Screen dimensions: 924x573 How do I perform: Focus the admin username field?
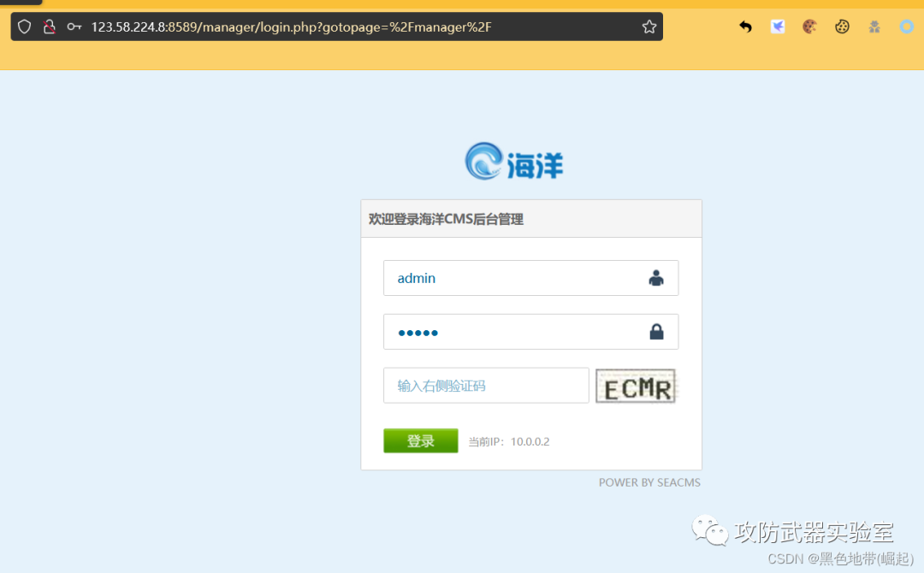pyautogui.click(x=531, y=278)
